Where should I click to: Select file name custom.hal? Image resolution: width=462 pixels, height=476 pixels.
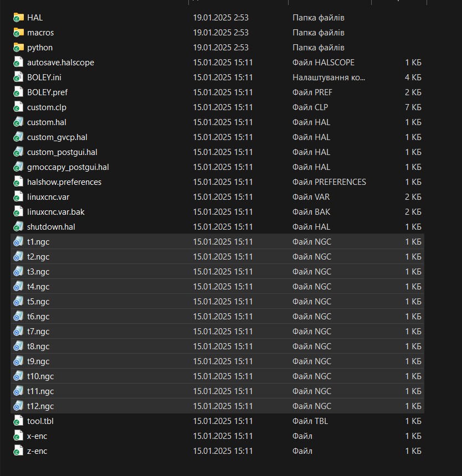pyautogui.click(x=47, y=122)
